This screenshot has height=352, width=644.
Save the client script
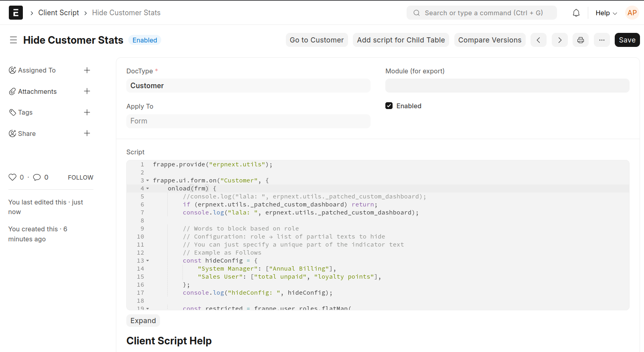[x=627, y=40]
